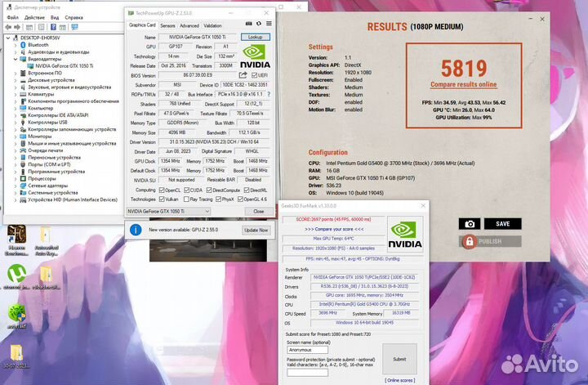Select the bottom-most folder on the desktop
588x385 pixels.
coord(16,356)
